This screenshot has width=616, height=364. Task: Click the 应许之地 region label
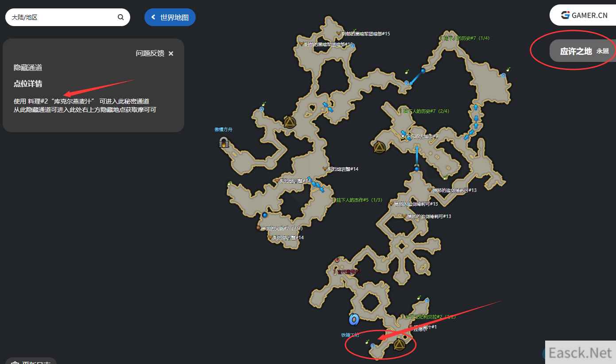coord(576,51)
